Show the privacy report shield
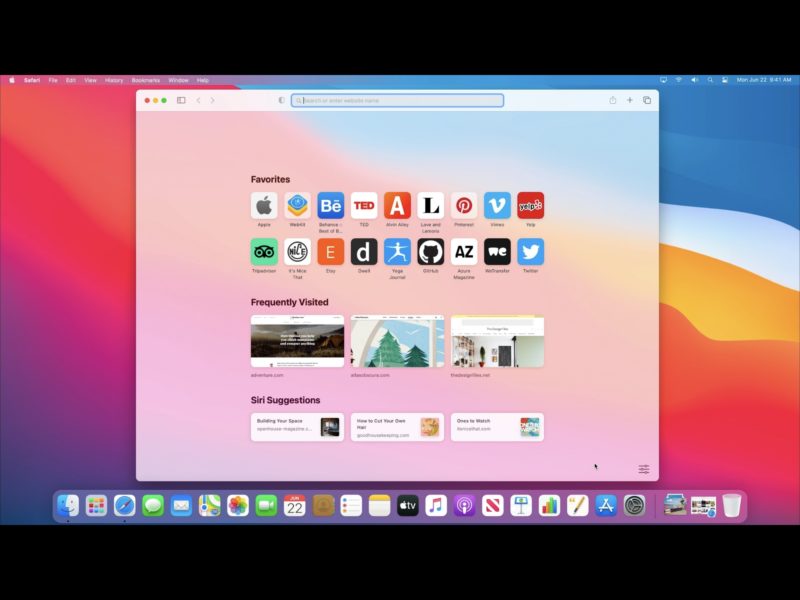Image resolution: width=800 pixels, height=600 pixels. click(x=281, y=101)
